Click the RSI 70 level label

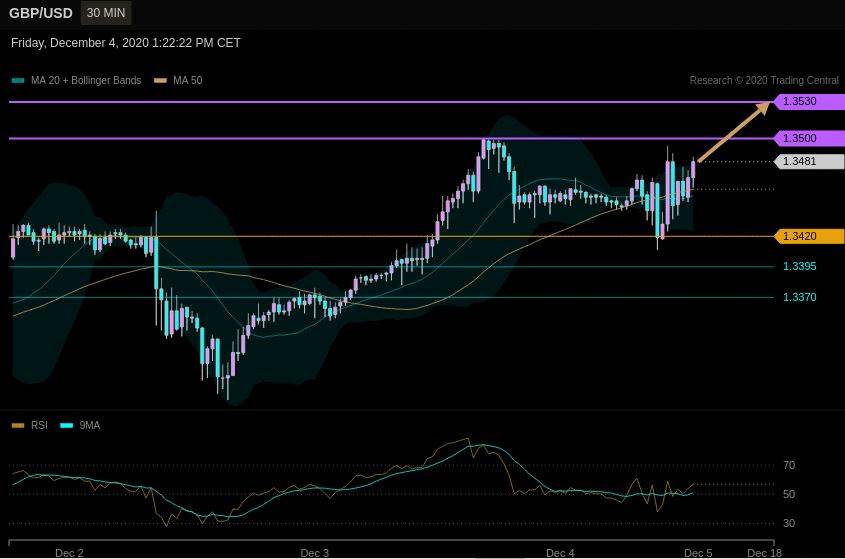(789, 465)
